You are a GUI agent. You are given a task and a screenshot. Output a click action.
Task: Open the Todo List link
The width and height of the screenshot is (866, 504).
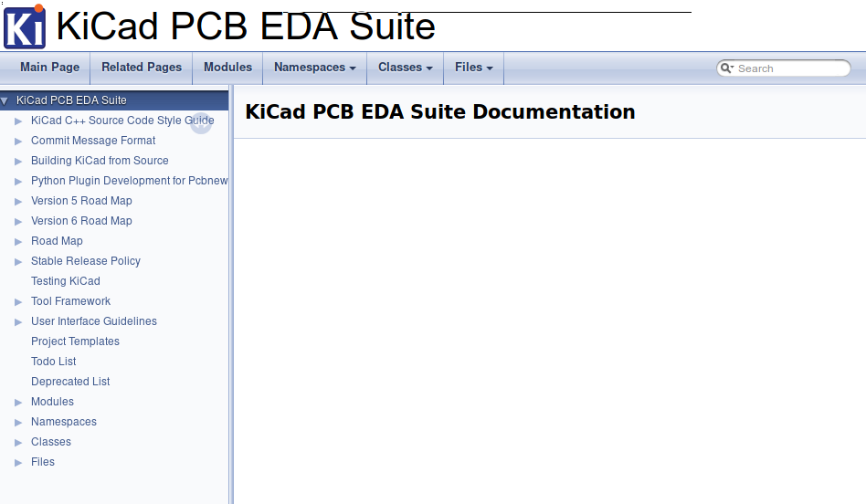click(x=54, y=362)
